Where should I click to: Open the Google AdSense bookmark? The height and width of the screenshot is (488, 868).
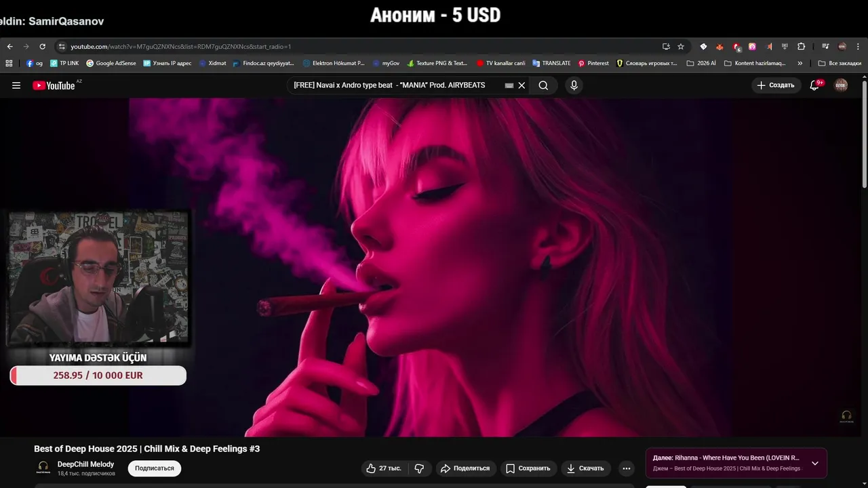[111, 63]
